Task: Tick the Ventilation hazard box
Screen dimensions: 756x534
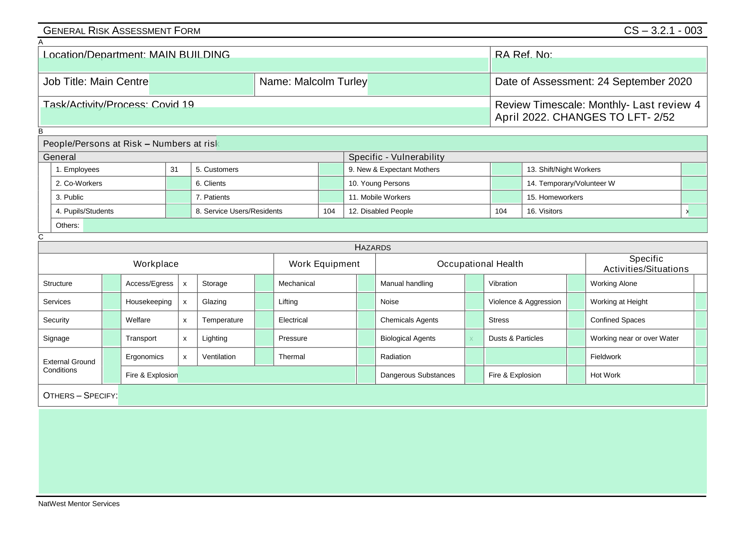Action: [264, 357]
